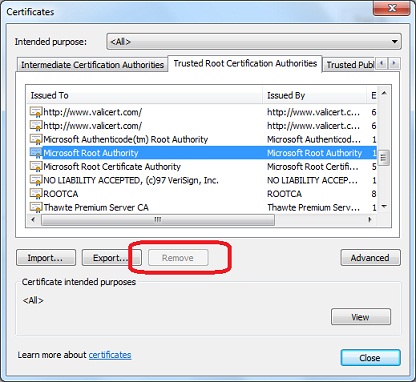Click certificate icon beside Microsoft Authenticode(tm) Root Authority
The image size is (416, 382).
click(x=36, y=139)
